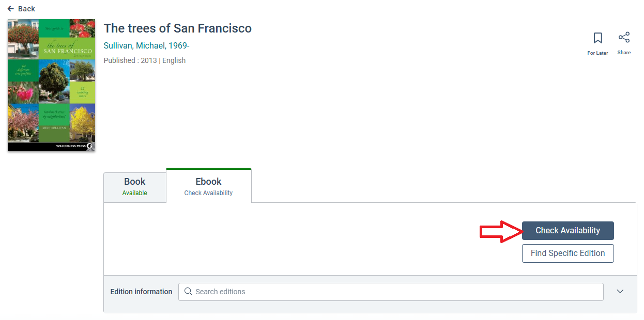Open the book cover thumbnail
644x320 pixels.
tap(52, 85)
